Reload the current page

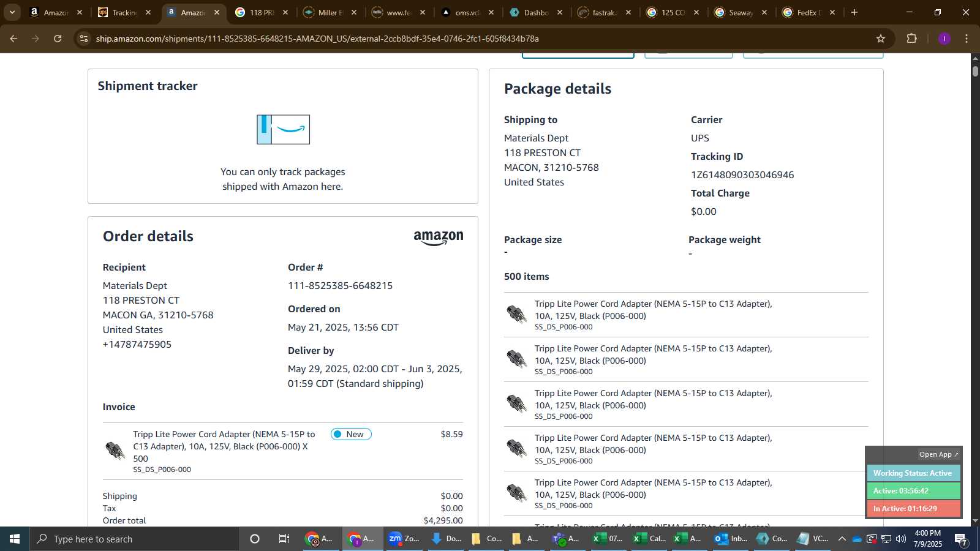coord(58,39)
